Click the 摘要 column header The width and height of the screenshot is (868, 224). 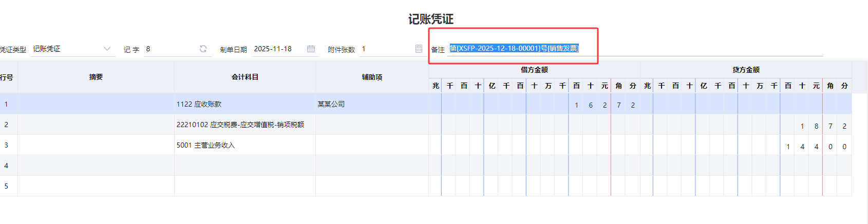96,77
